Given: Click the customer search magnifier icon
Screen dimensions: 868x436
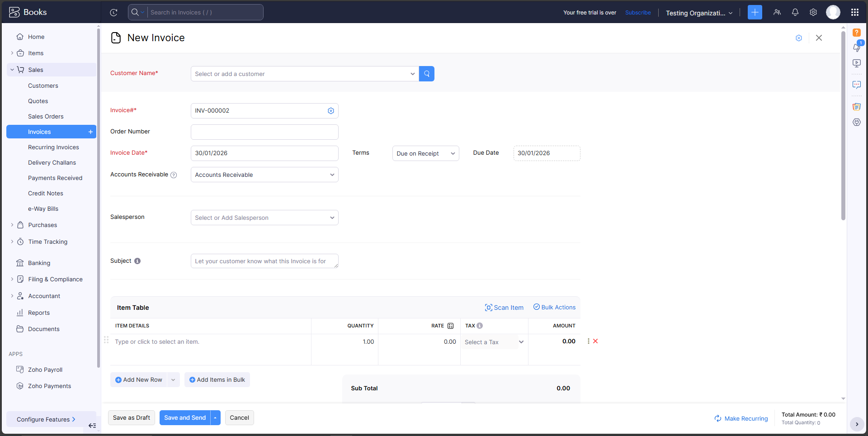Looking at the screenshot, I should coord(426,74).
